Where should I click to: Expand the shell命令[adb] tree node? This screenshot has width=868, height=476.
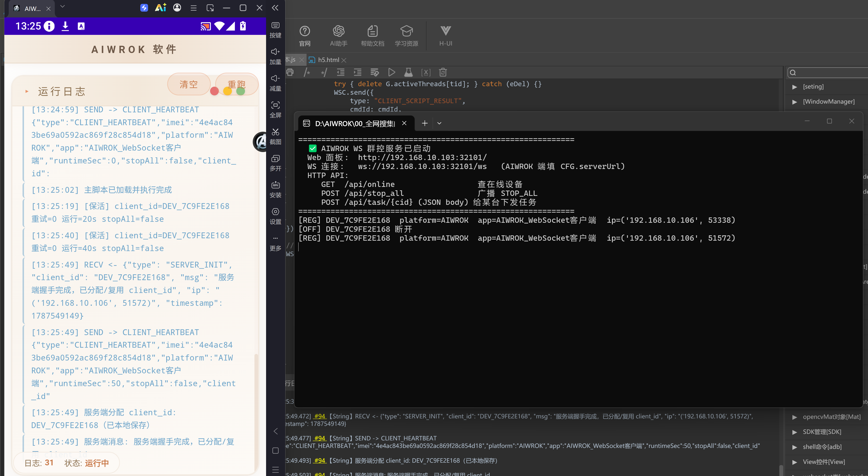click(x=795, y=447)
